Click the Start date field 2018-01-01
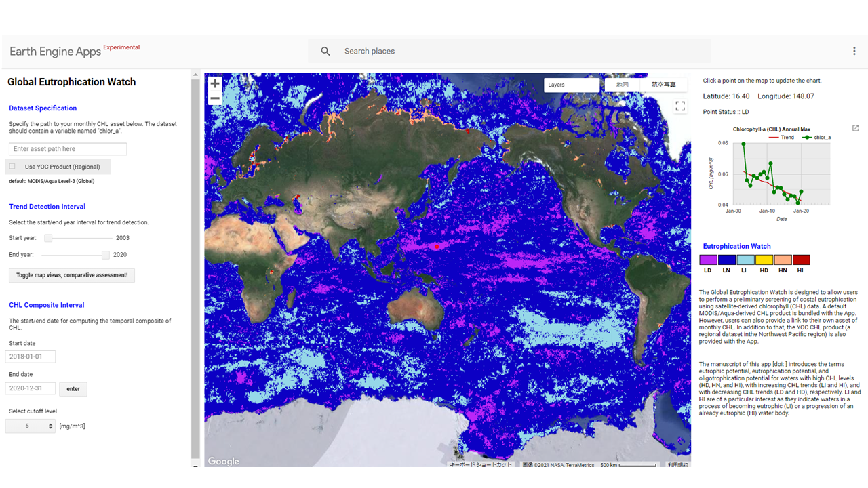The image size is (868, 488). [x=31, y=357]
